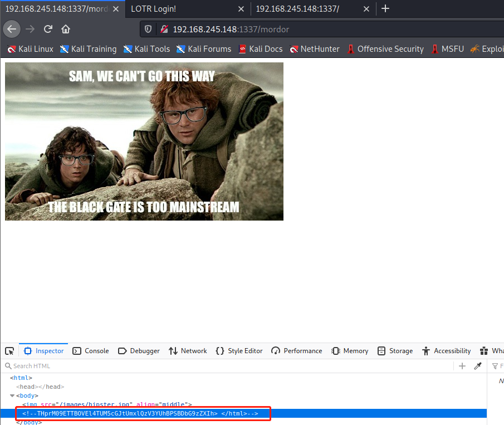
Task: Select the <html> node in markup
Action: tap(21, 378)
